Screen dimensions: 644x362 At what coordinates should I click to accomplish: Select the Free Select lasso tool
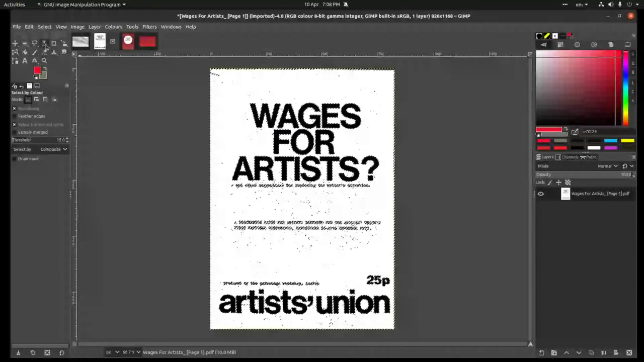[x=35, y=43]
